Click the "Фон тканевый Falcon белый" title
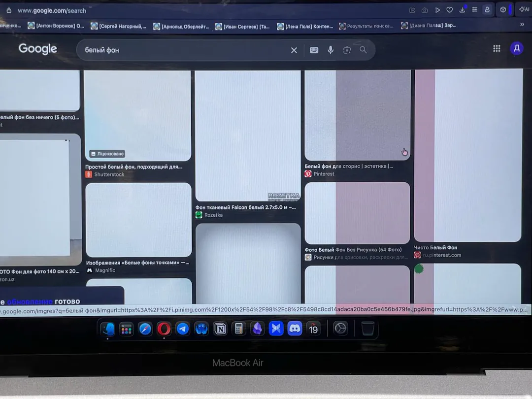 pos(246,207)
